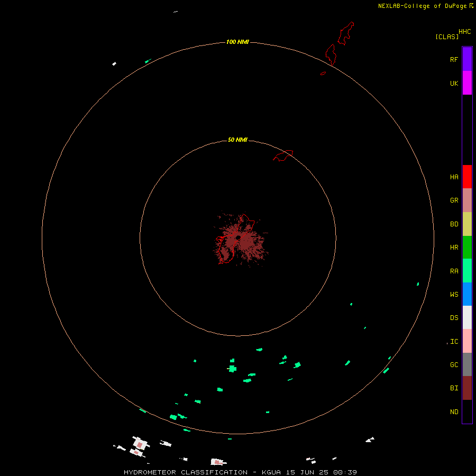Click the GR legend label
This screenshot has height=476, width=476.
454,200
